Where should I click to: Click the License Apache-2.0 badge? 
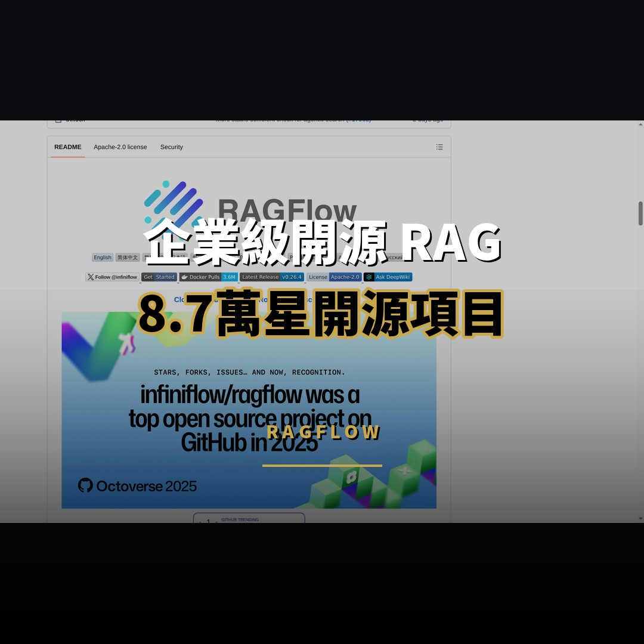coord(333,277)
